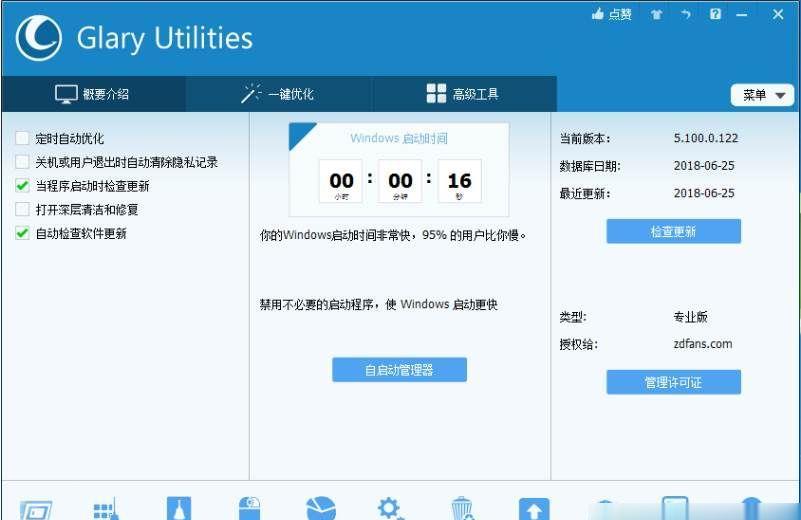Click the 检查更新 button

(x=673, y=231)
